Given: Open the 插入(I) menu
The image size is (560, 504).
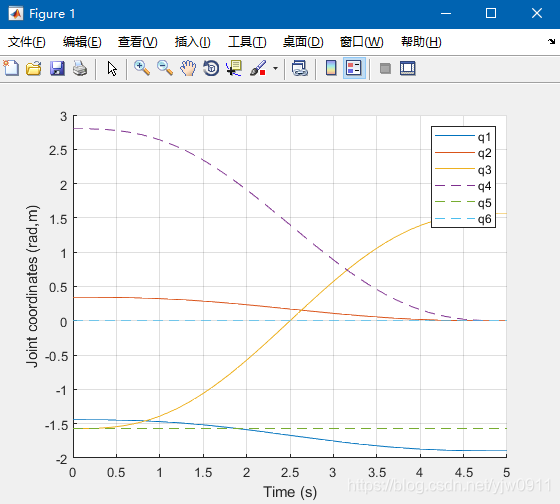Looking at the screenshot, I should click(x=192, y=42).
